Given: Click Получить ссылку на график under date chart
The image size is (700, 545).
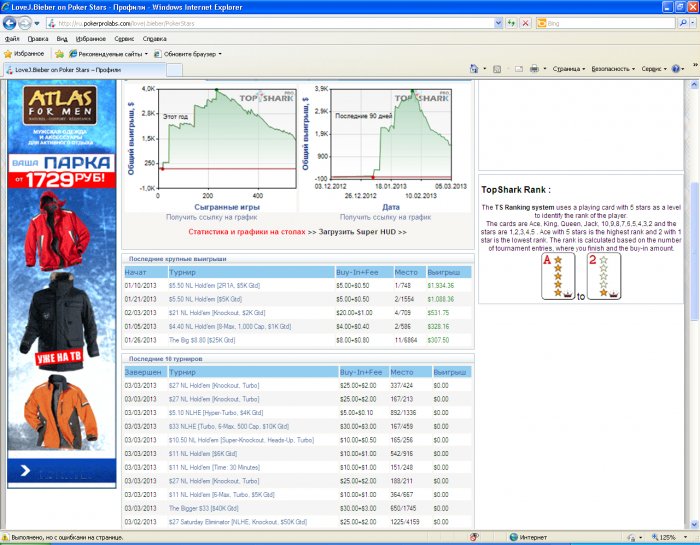Looking at the screenshot, I should pyautogui.click(x=385, y=217).
